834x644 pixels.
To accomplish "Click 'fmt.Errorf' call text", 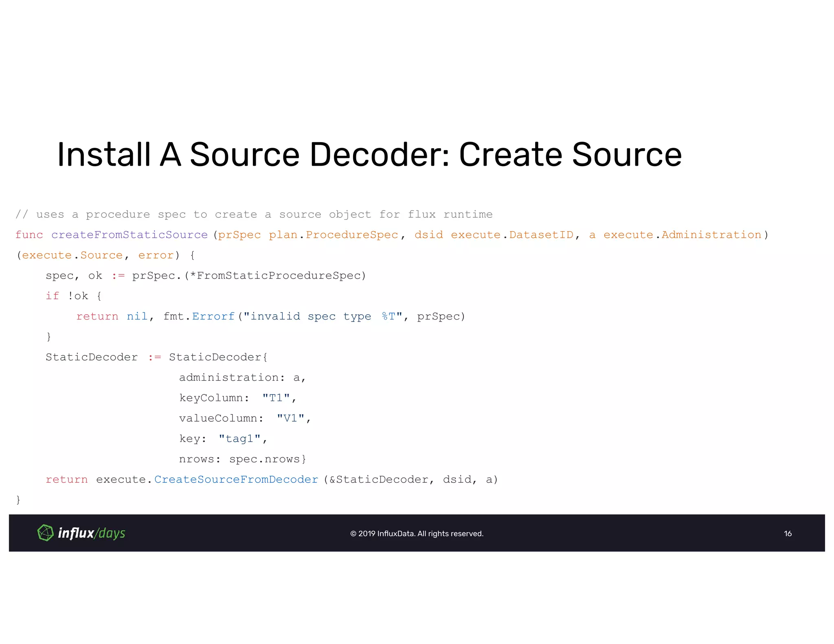I will (x=199, y=316).
